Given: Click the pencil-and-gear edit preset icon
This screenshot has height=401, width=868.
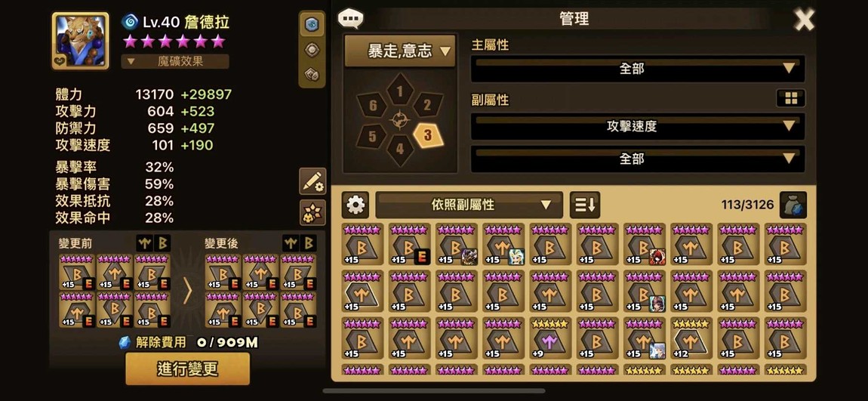Looking at the screenshot, I should point(312,182).
